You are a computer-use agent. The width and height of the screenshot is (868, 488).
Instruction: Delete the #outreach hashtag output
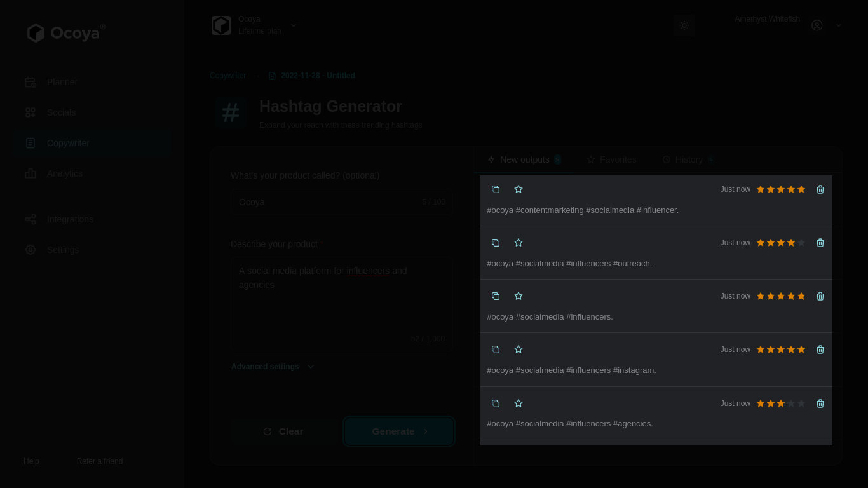820,243
